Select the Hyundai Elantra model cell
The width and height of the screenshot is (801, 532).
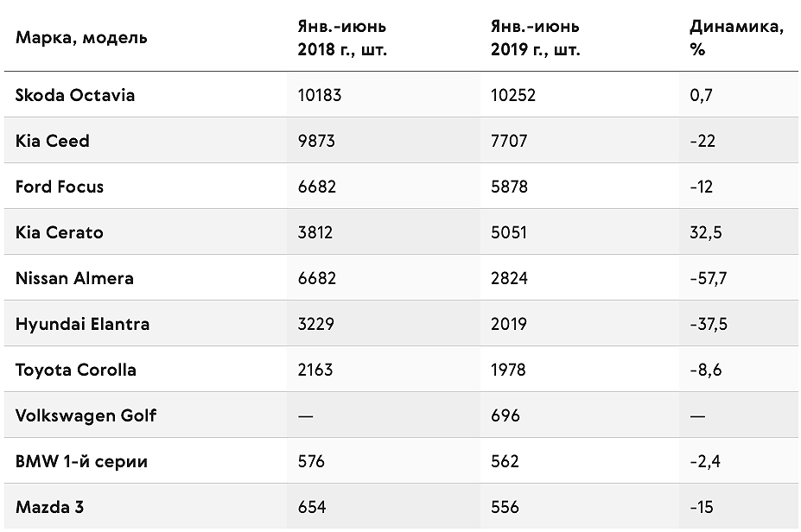(82, 324)
